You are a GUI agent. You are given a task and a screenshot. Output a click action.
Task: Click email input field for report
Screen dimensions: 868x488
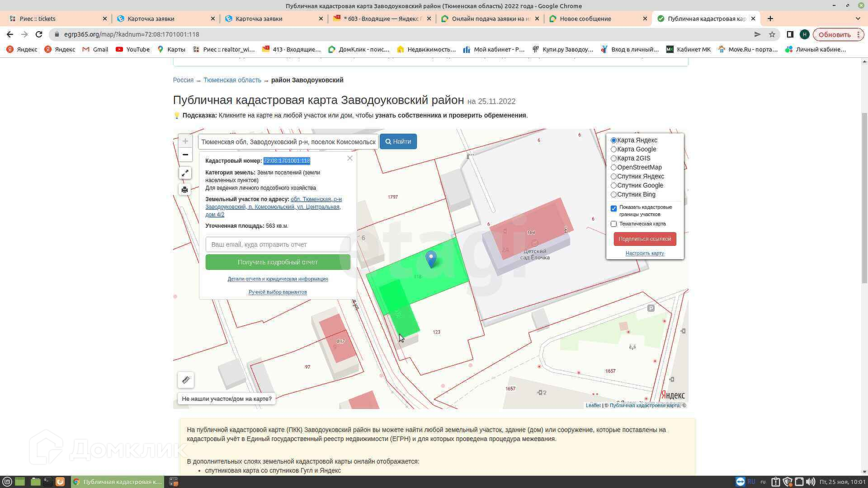(278, 244)
